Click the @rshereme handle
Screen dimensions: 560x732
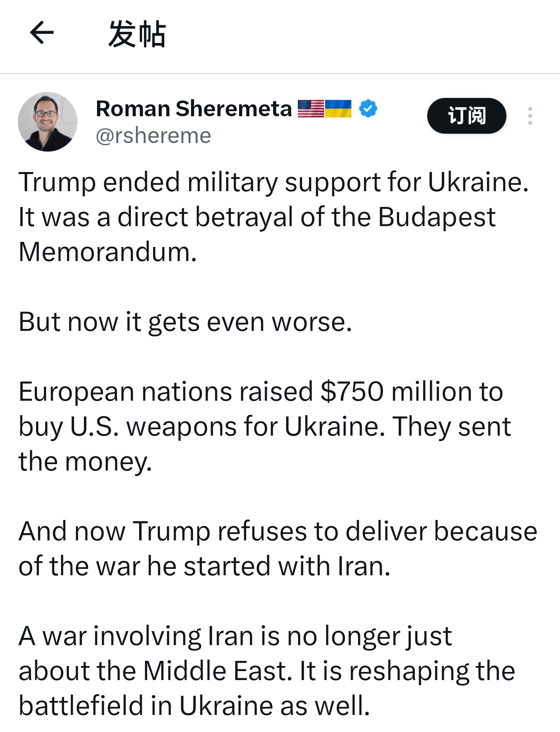click(153, 136)
